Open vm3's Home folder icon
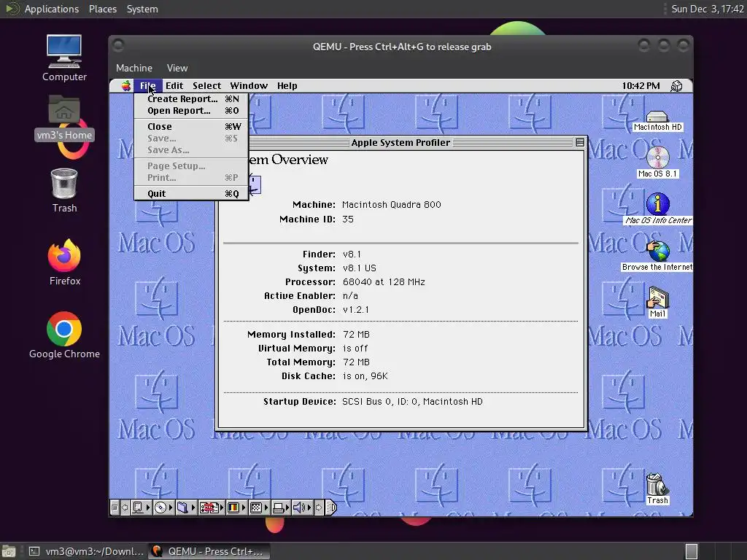The height and width of the screenshot is (560, 747). click(64, 117)
